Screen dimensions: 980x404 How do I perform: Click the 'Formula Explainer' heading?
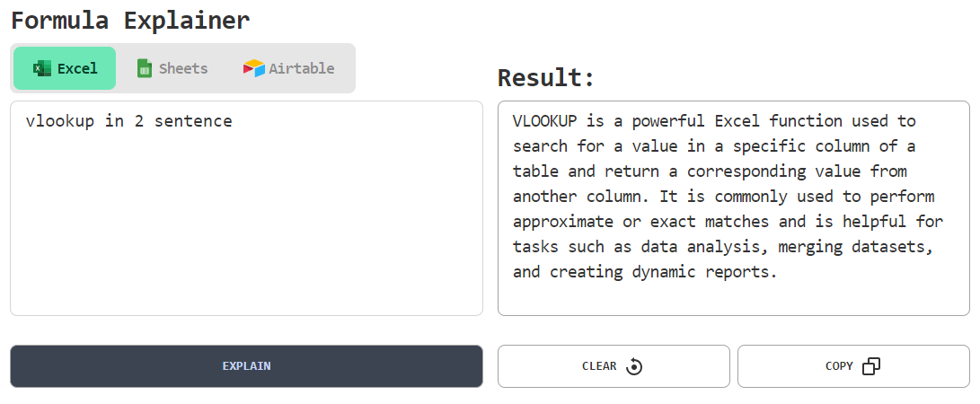[x=130, y=20]
